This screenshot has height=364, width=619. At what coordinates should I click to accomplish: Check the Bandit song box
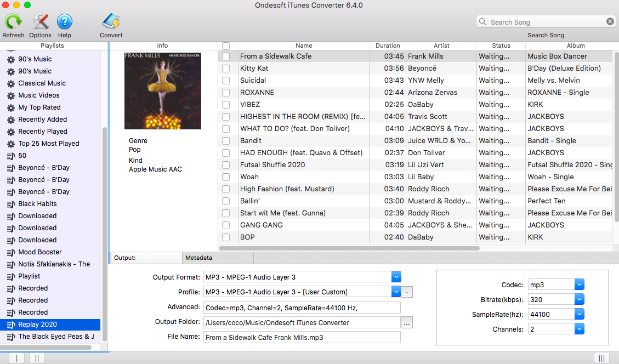(226, 140)
